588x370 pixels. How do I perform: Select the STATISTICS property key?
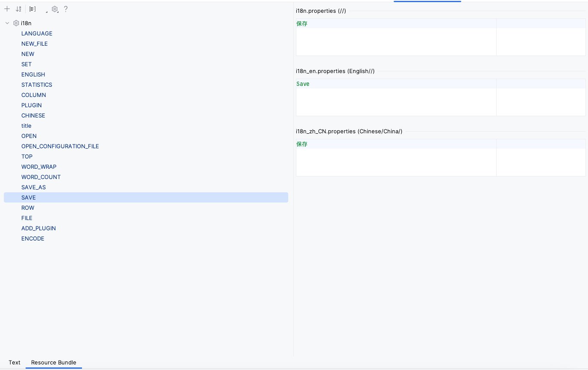[x=37, y=85]
